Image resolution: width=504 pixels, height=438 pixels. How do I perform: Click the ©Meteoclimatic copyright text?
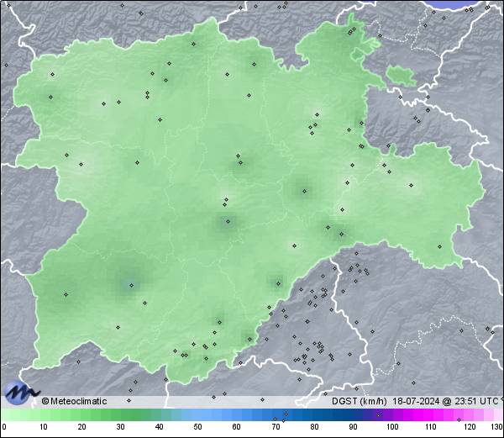click(74, 401)
